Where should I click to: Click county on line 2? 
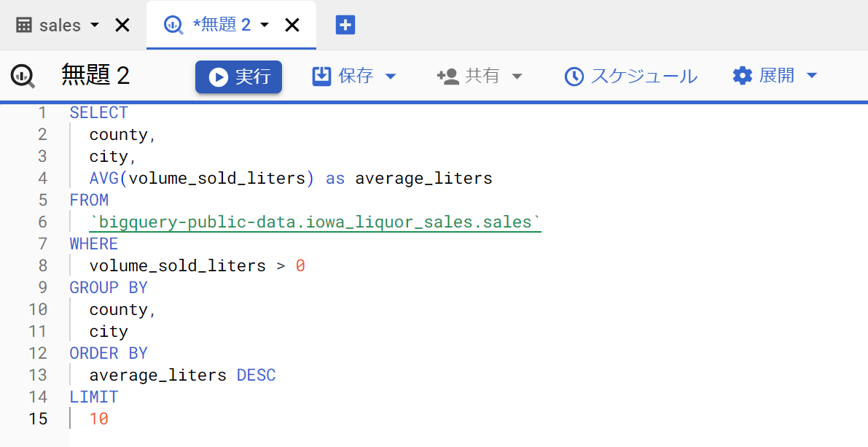119,135
